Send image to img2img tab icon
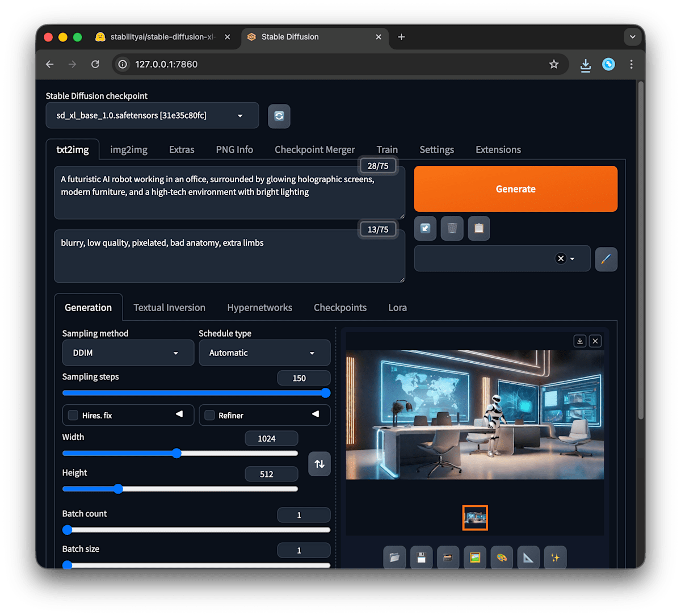The height and width of the screenshot is (616, 681). (x=475, y=558)
